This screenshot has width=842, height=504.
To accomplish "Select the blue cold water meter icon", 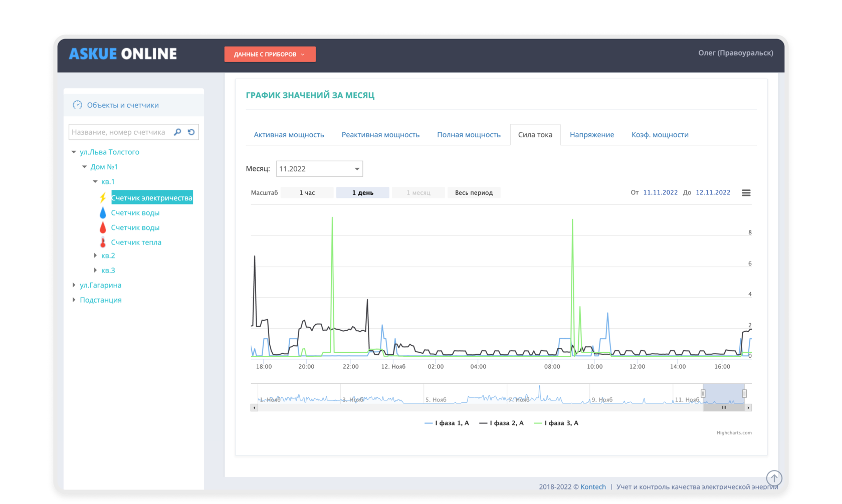I will pos(103,213).
